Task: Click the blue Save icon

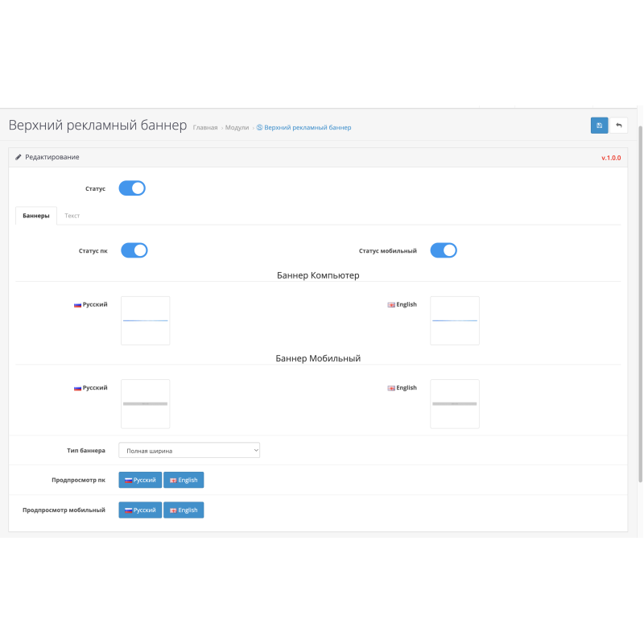Action: pyautogui.click(x=600, y=126)
